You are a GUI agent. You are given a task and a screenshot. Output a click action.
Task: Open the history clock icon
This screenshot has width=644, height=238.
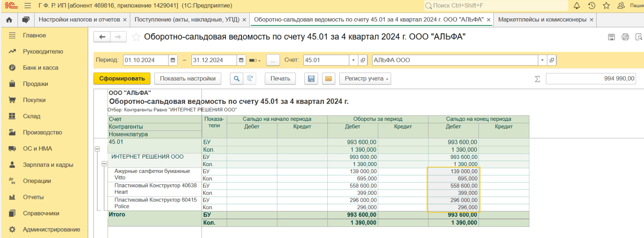point(591,6)
